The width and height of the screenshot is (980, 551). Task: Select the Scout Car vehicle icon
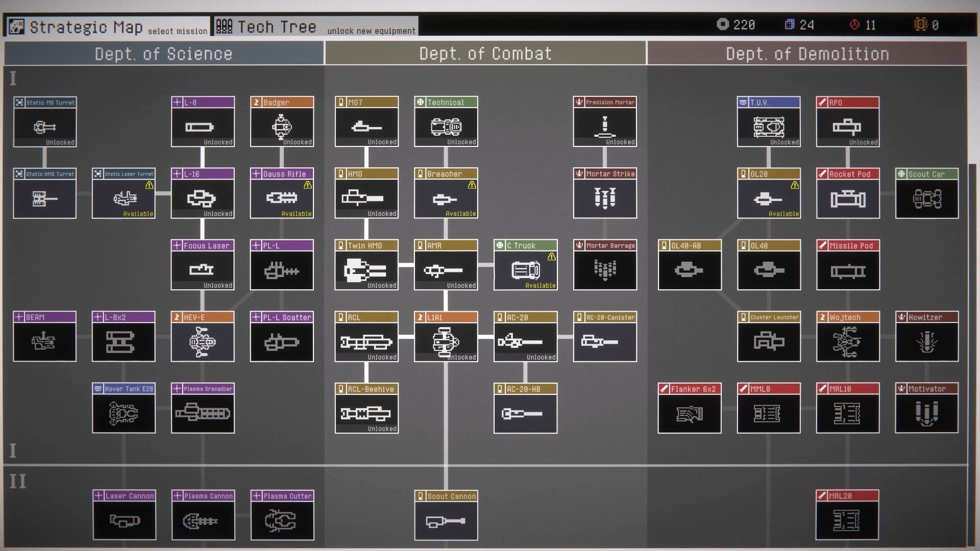pyautogui.click(x=926, y=198)
